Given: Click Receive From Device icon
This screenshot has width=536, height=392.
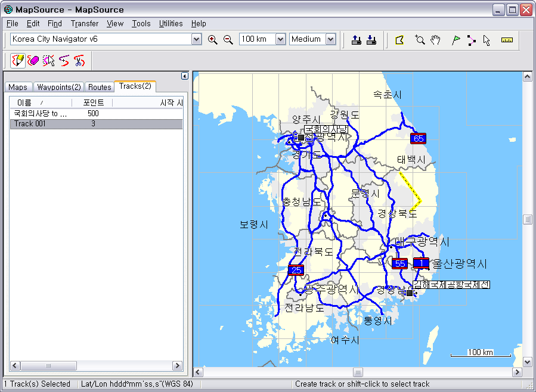Looking at the screenshot, I should coord(371,40).
